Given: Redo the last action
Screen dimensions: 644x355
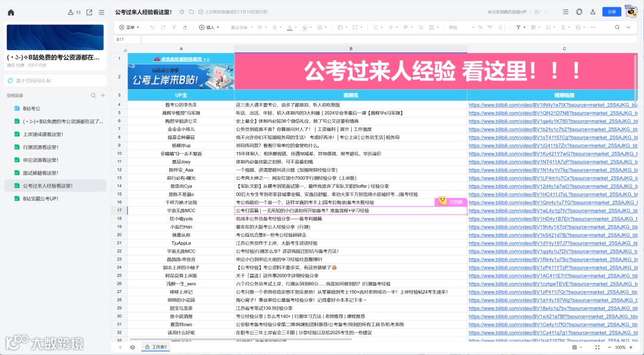Looking at the screenshot, I should click(x=163, y=27).
